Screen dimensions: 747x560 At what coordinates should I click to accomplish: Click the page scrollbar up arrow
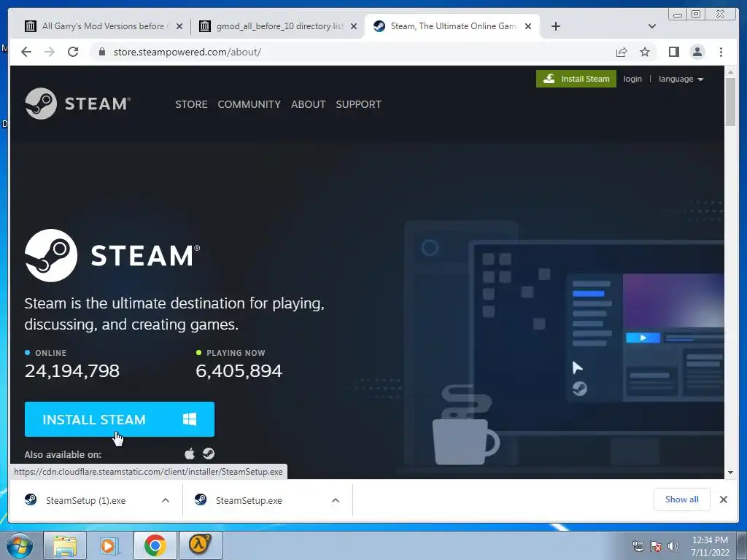pos(730,72)
